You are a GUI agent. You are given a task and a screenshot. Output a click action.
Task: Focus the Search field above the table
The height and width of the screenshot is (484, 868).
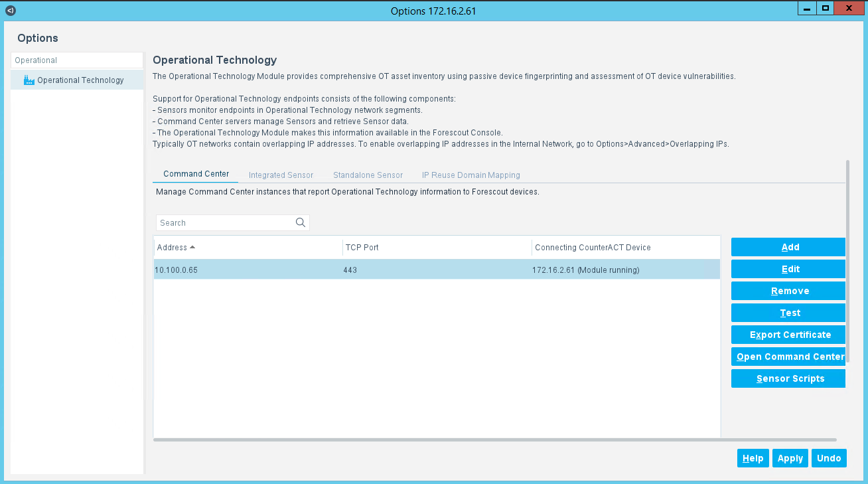click(232, 223)
